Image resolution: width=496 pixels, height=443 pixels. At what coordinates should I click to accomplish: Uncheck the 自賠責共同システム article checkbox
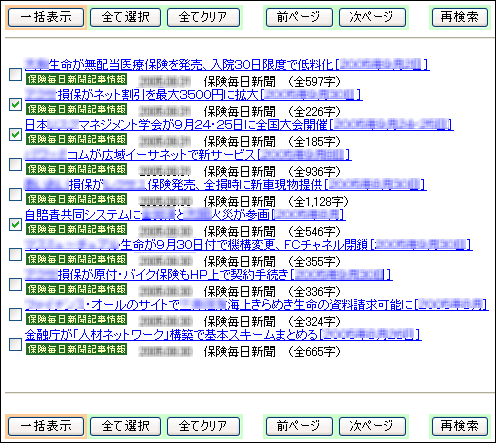[x=15, y=224]
